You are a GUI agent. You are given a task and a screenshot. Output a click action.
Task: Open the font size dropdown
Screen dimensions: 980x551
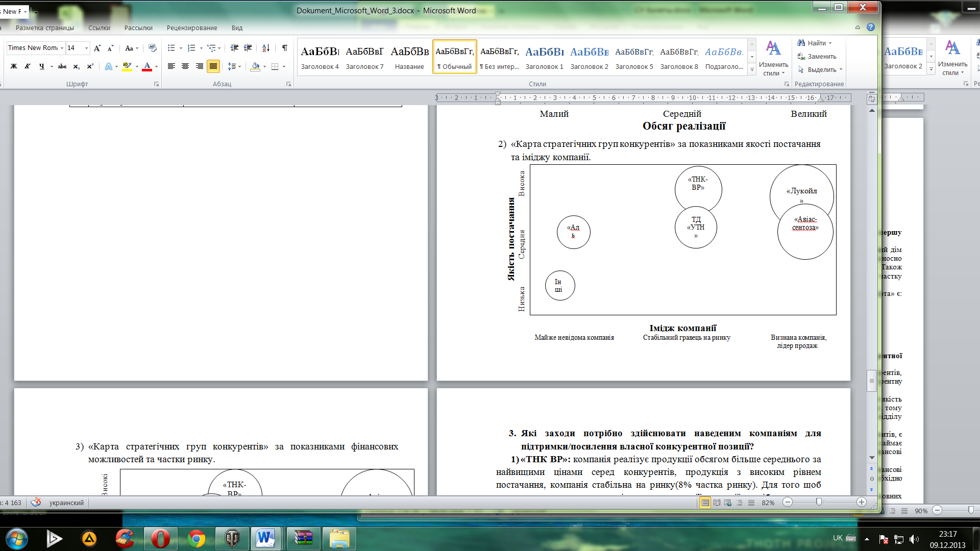pyautogui.click(x=86, y=48)
